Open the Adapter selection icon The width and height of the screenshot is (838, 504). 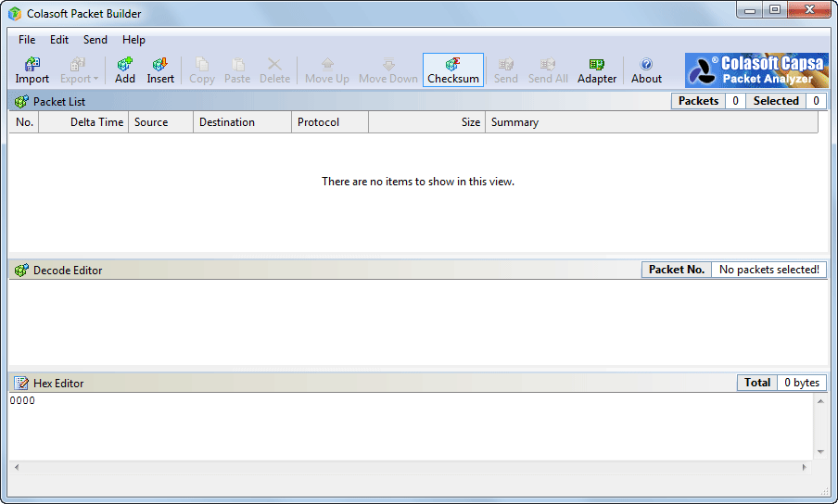(x=597, y=69)
